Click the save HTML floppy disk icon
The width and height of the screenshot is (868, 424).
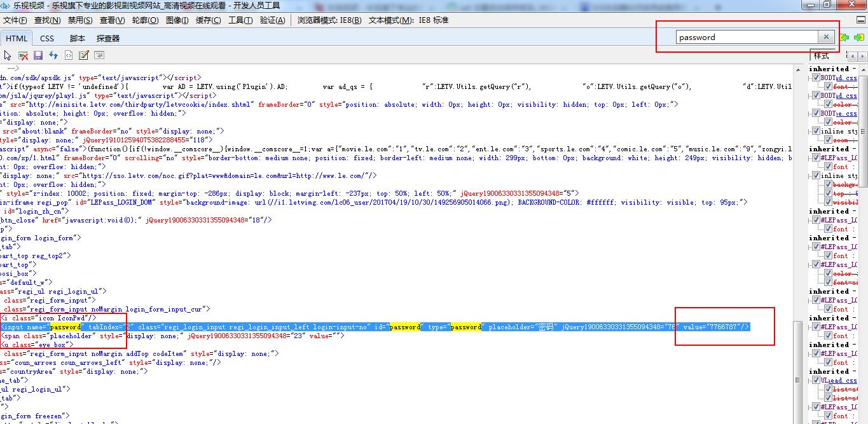click(x=38, y=56)
